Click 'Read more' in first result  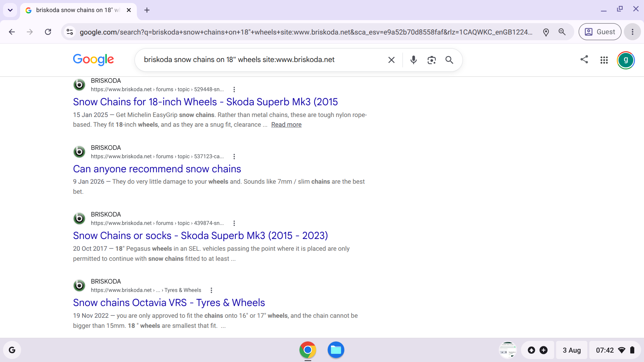tap(286, 125)
